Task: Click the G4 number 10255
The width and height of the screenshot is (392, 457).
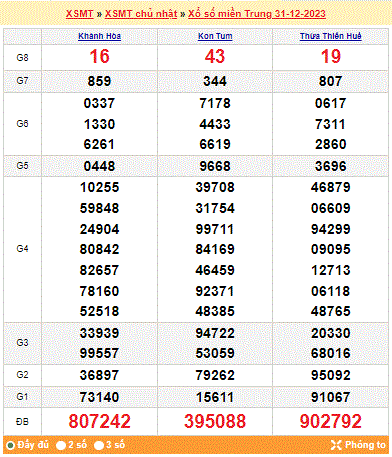Action: point(99,187)
